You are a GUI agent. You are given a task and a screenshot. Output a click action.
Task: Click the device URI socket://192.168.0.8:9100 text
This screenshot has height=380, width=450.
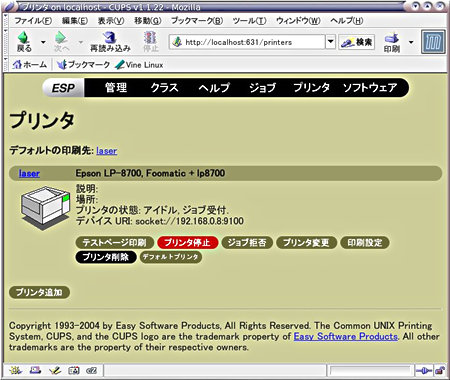click(189, 221)
